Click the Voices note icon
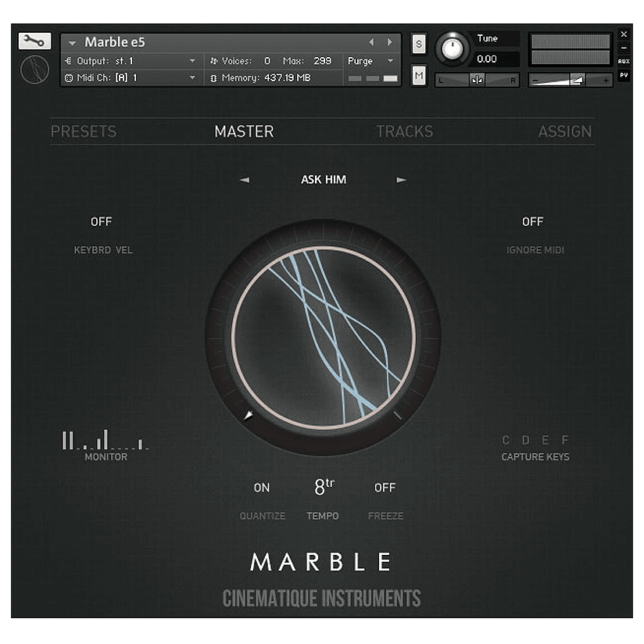 tap(213, 61)
